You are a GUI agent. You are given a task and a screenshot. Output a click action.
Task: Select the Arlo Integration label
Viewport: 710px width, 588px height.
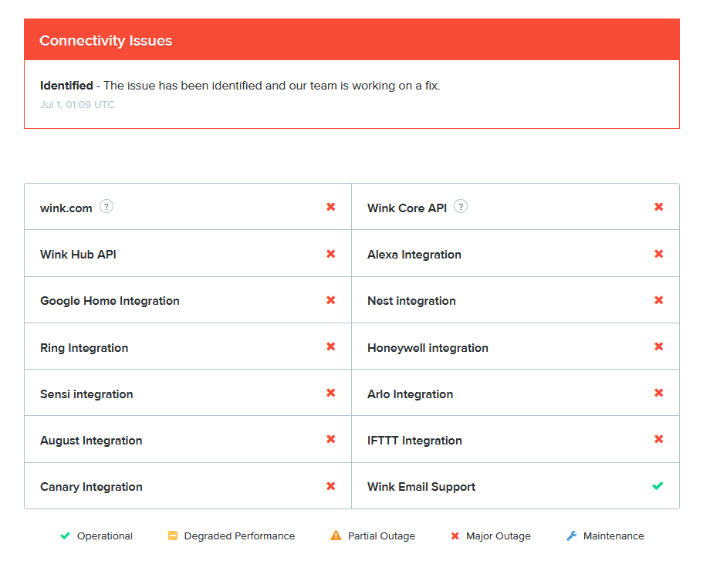pos(411,394)
